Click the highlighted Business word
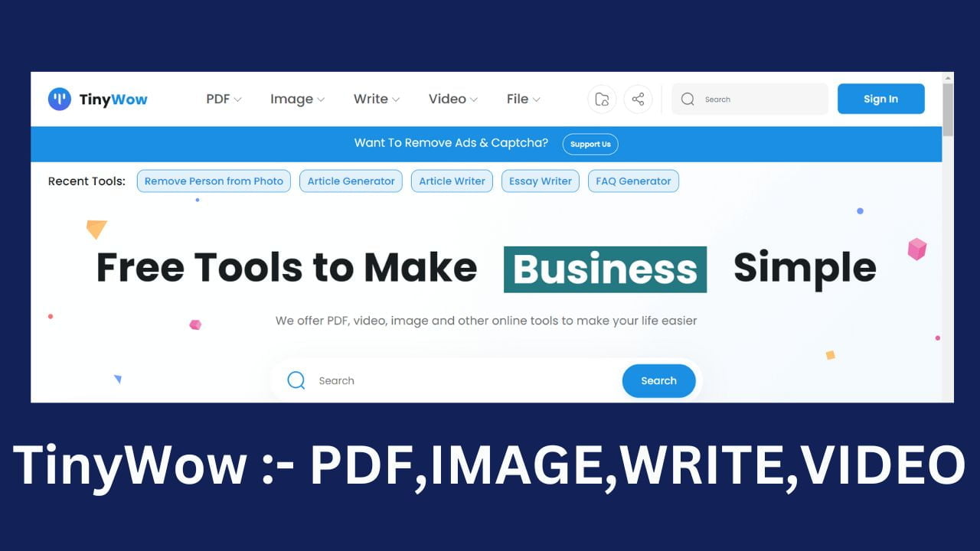This screenshot has height=551, width=980. click(605, 269)
